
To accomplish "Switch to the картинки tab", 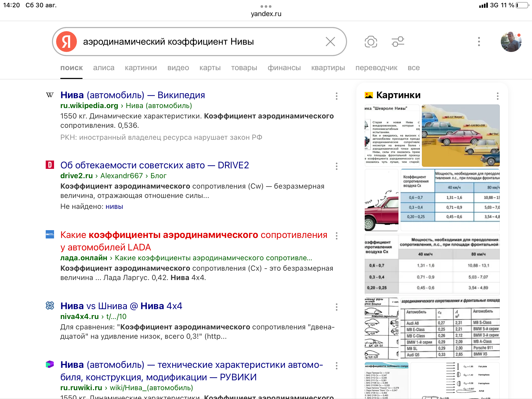I will point(141,68).
